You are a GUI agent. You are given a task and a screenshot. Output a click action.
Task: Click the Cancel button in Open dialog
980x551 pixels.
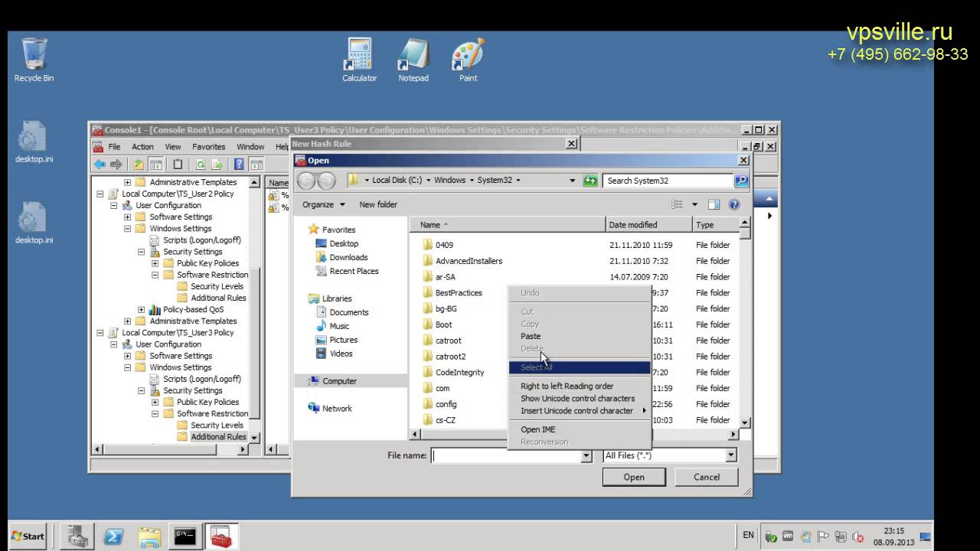click(707, 477)
